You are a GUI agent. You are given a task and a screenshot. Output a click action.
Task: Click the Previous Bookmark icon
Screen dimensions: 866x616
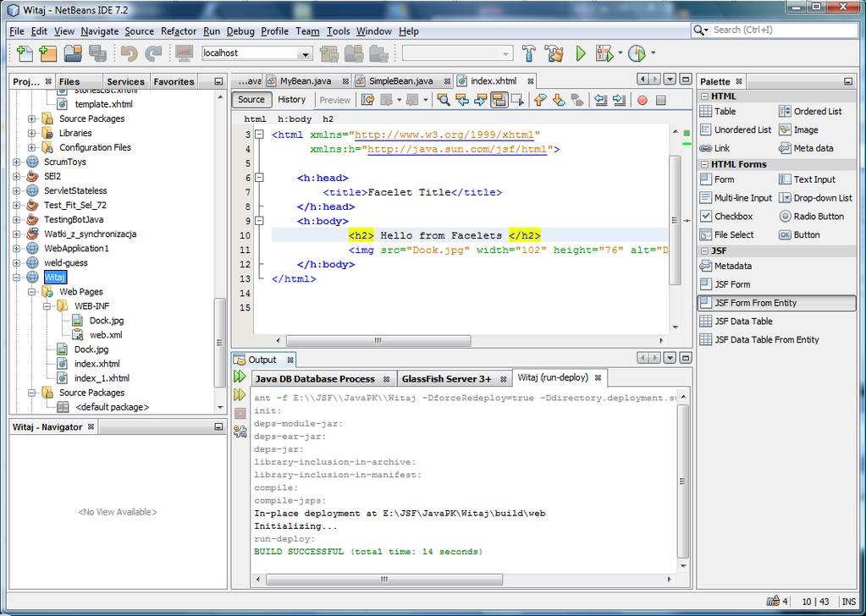tap(540, 100)
